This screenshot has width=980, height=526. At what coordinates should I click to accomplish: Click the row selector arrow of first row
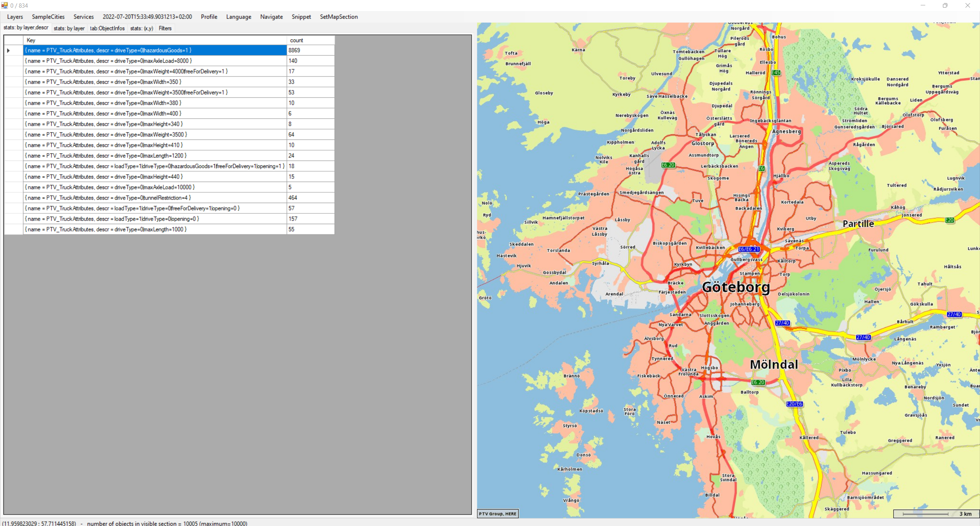[8, 51]
